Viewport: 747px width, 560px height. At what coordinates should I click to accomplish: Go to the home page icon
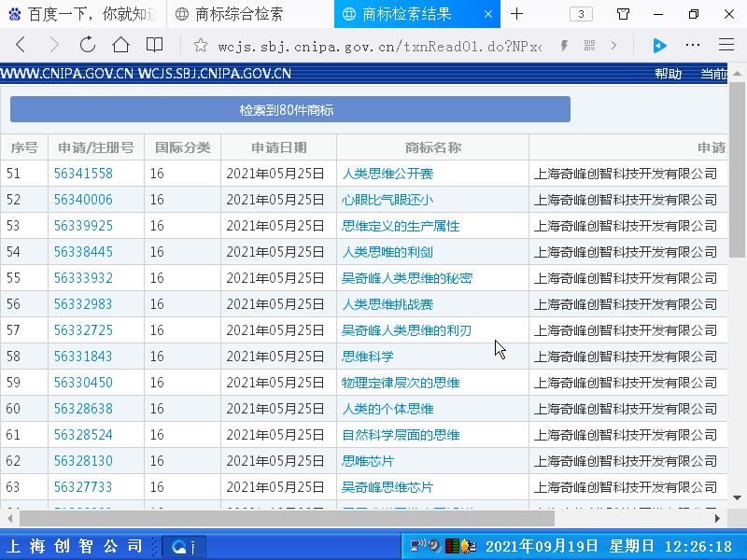click(120, 45)
